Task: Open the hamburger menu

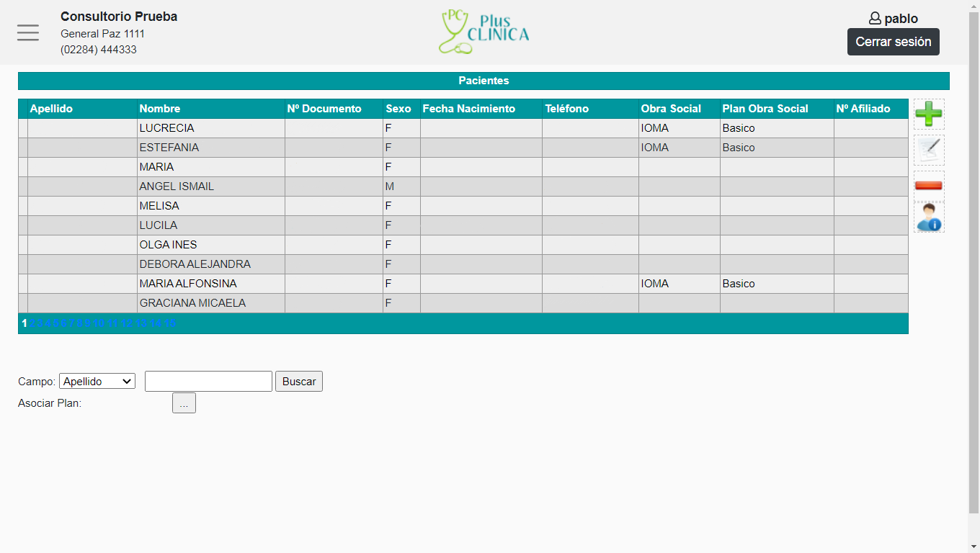Action: (28, 32)
